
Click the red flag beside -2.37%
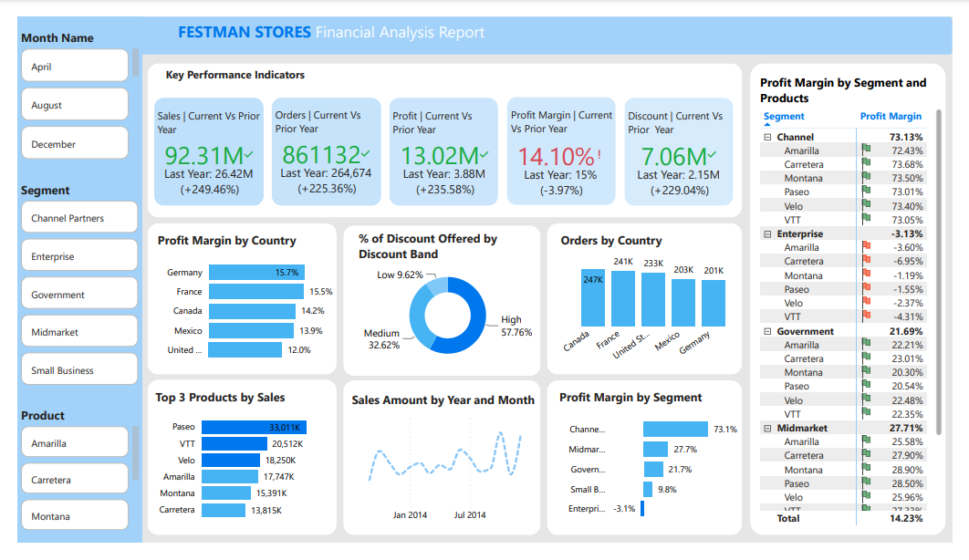(867, 301)
